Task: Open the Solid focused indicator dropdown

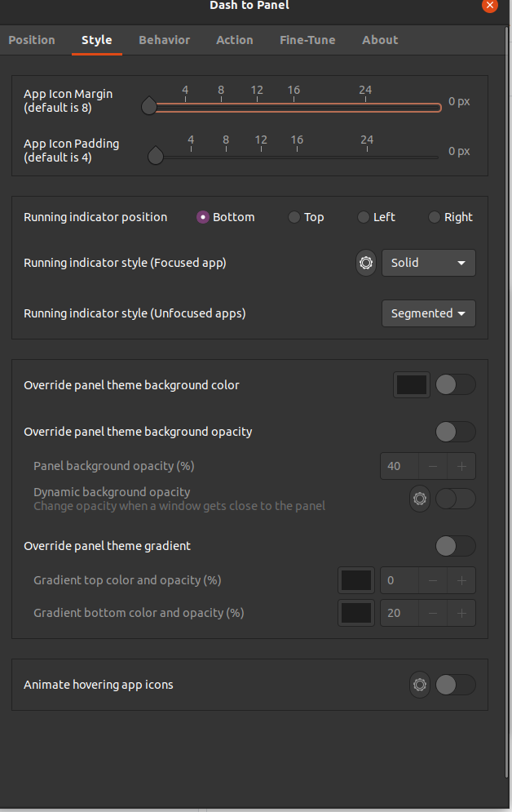Action: (x=429, y=263)
